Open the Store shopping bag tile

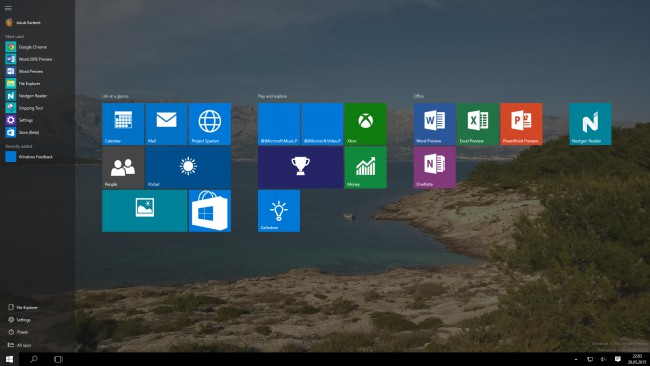tap(210, 211)
